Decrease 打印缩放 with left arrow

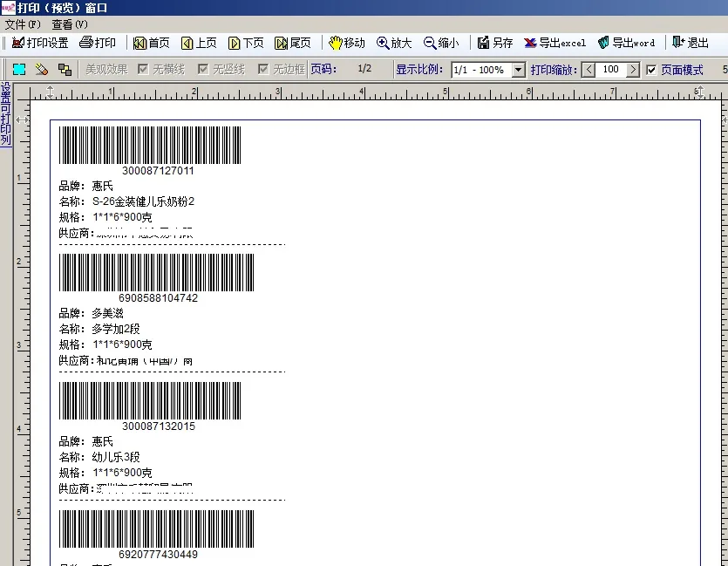pyautogui.click(x=589, y=70)
